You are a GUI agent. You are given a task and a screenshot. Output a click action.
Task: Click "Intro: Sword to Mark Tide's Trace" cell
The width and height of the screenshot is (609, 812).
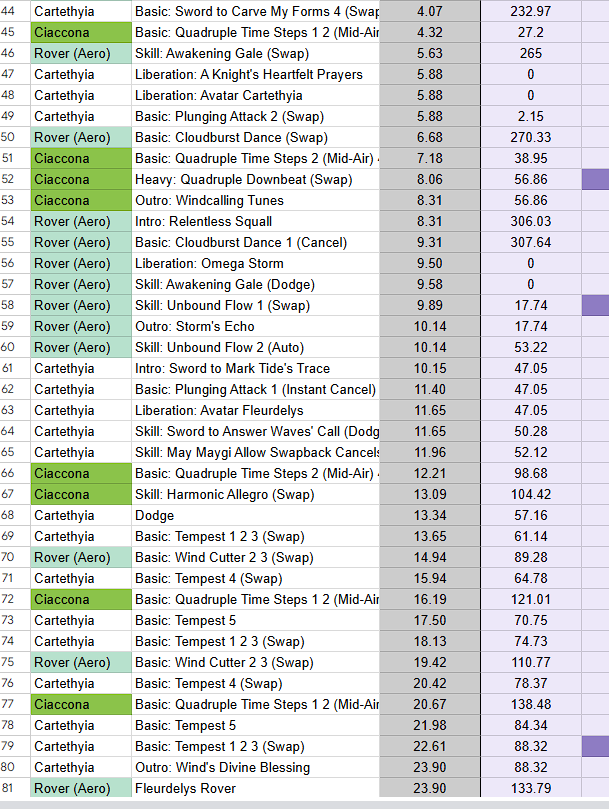click(x=256, y=368)
